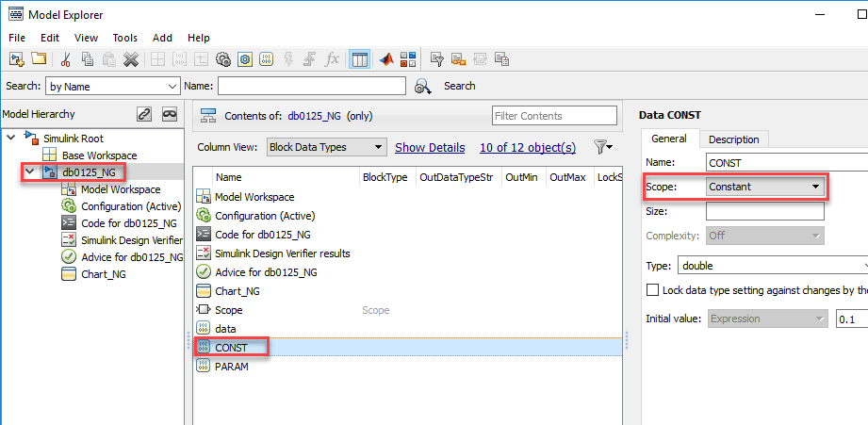This screenshot has height=425, width=868.
Task: Click the mask glasses icon in Model Hierarchy
Action: click(x=169, y=114)
